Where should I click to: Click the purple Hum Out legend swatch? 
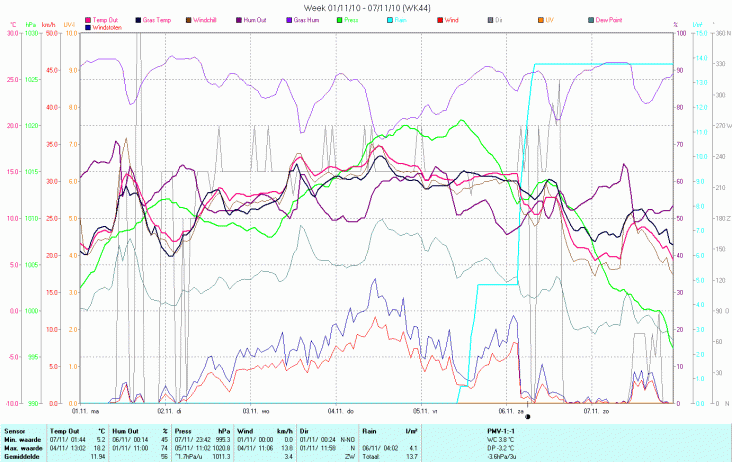[x=239, y=20]
